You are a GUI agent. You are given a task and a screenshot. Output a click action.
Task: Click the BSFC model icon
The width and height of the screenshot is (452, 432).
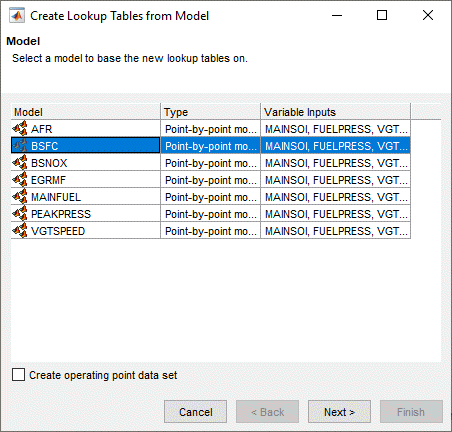(x=20, y=146)
